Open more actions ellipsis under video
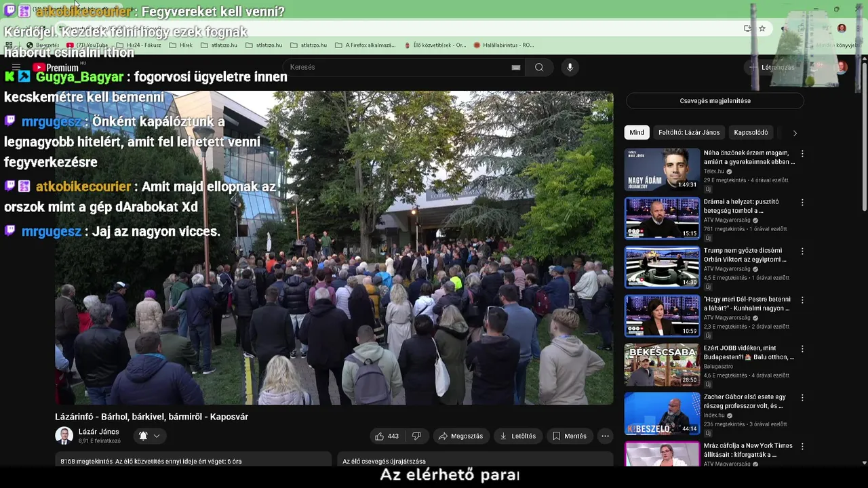 coord(605,436)
